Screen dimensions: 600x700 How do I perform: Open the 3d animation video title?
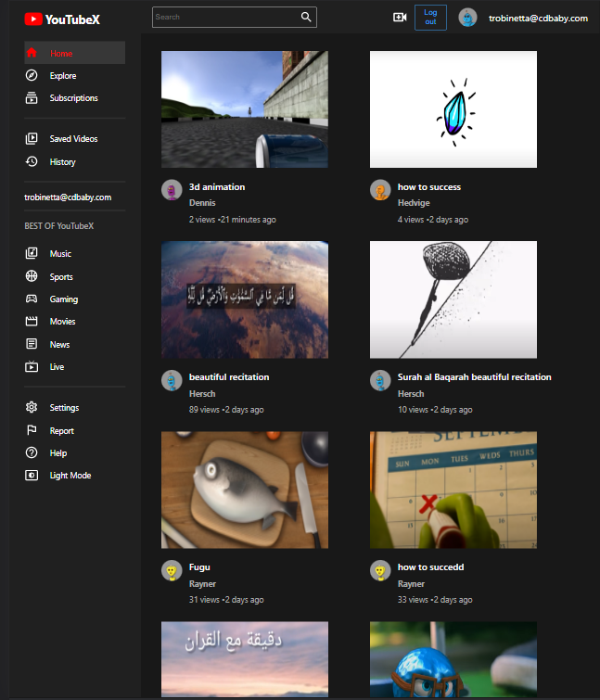tap(217, 187)
